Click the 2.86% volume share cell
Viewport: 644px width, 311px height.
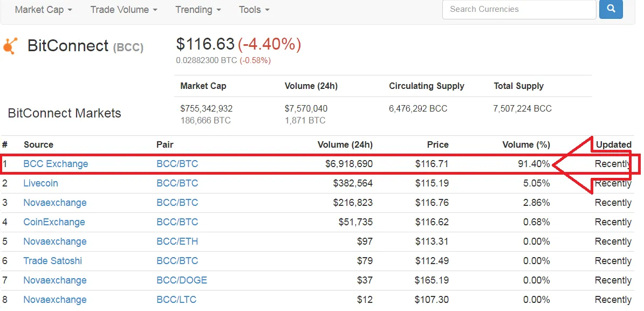[536, 203]
